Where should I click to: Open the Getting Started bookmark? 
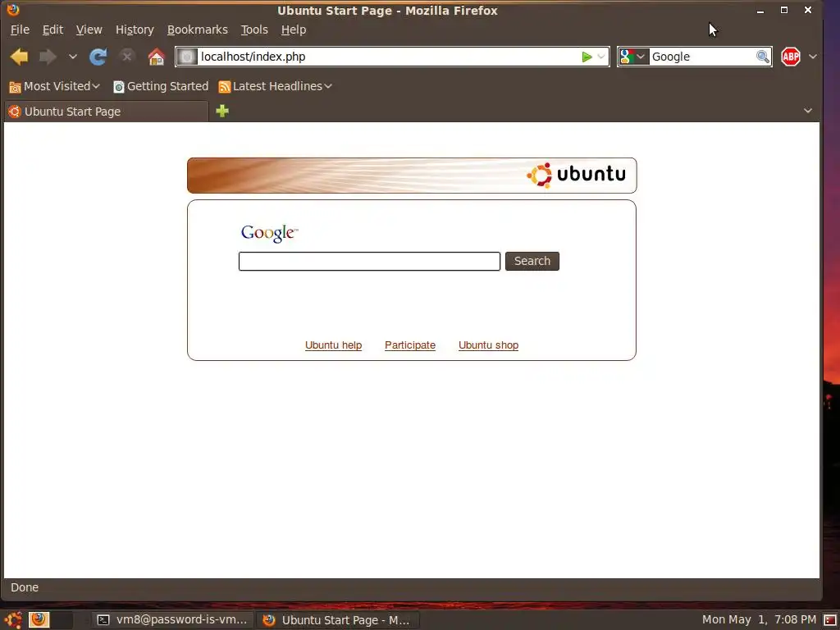click(161, 86)
